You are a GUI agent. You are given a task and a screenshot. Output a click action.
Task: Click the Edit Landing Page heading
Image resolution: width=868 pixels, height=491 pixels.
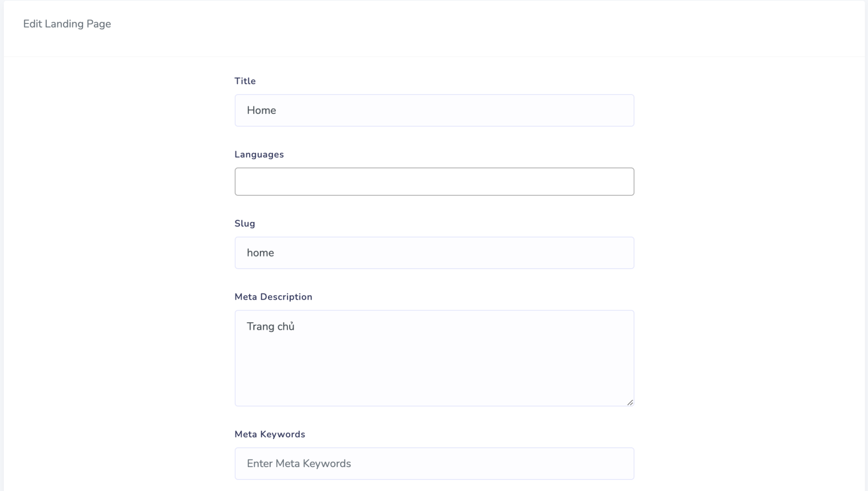[67, 24]
